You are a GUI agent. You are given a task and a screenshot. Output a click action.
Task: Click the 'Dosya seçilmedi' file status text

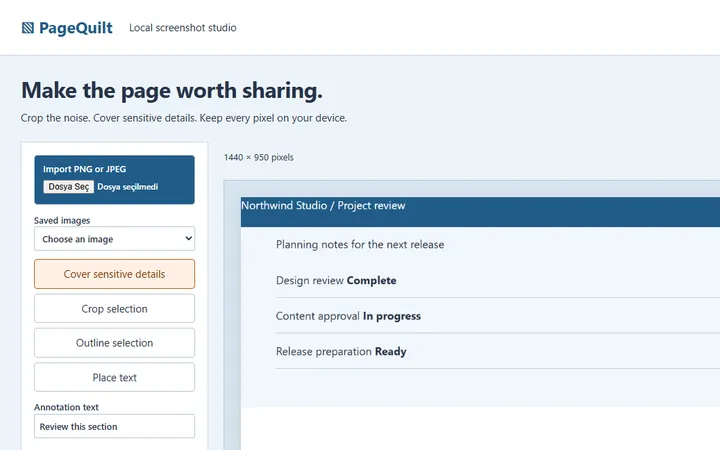tap(128, 187)
